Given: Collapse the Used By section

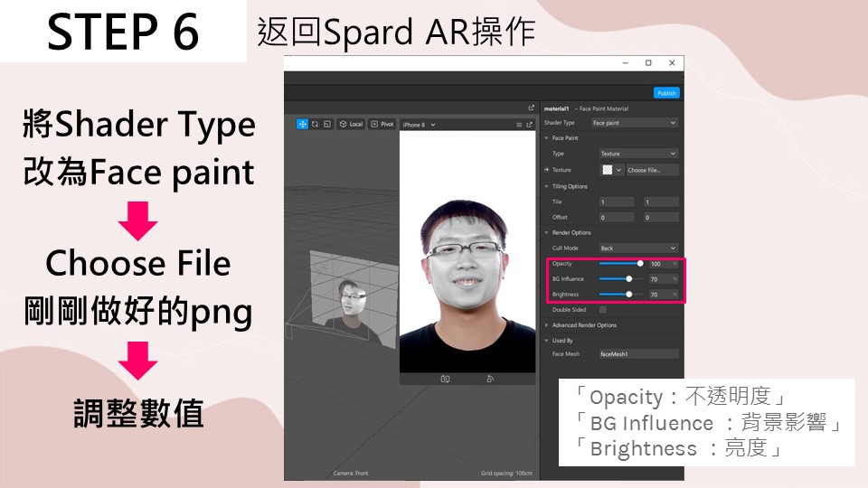Looking at the screenshot, I should click(547, 341).
